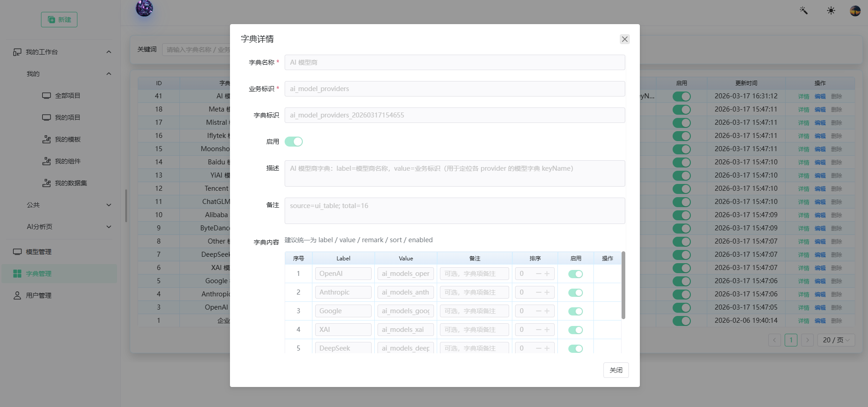The height and width of the screenshot is (407, 868).
Task: Click the 描述 text area
Action: tap(455, 173)
